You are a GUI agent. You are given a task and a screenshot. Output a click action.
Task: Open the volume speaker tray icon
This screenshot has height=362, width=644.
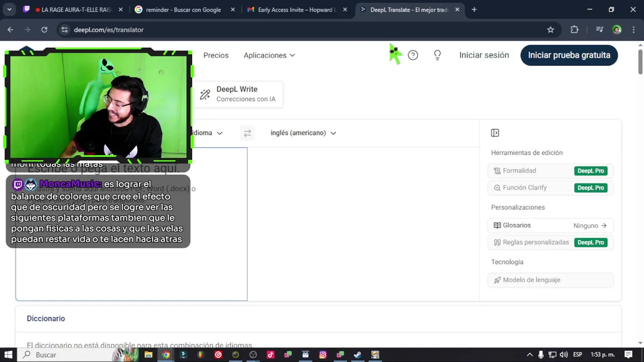pyautogui.click(x=563, y=354)
